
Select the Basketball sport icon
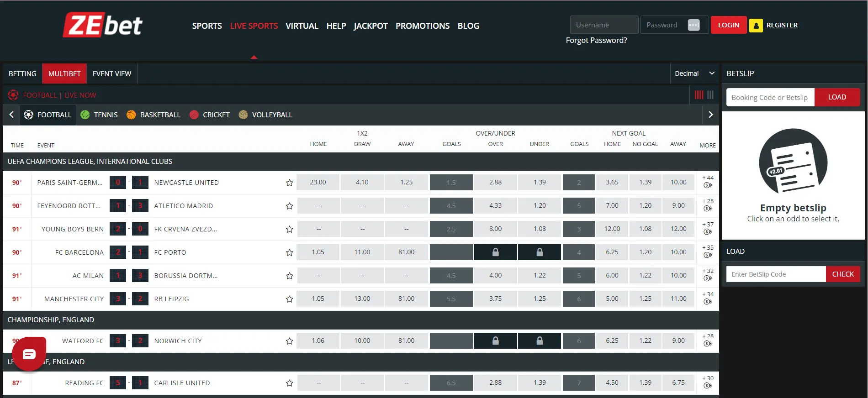(x=131, y=115)
